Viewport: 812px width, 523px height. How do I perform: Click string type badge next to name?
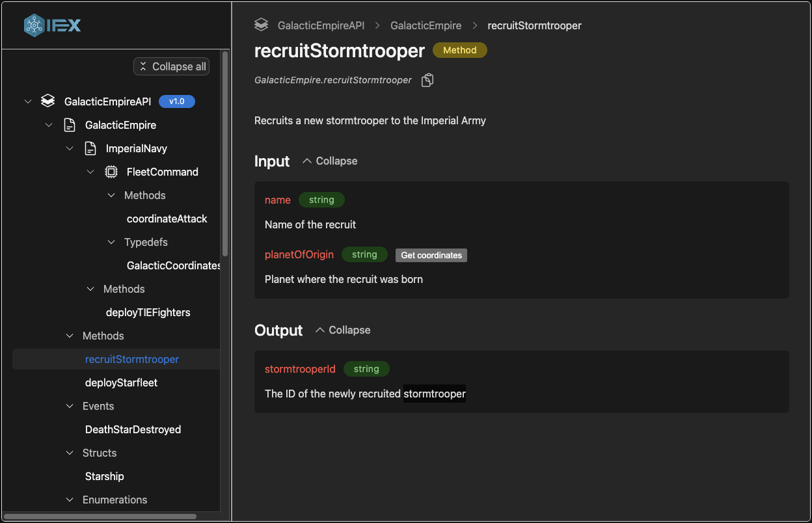321,200
